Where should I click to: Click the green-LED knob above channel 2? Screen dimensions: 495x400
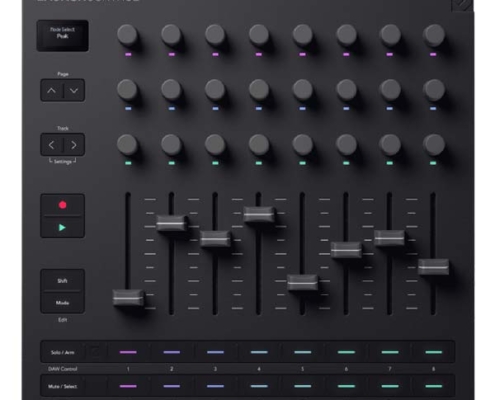point(171,144)
